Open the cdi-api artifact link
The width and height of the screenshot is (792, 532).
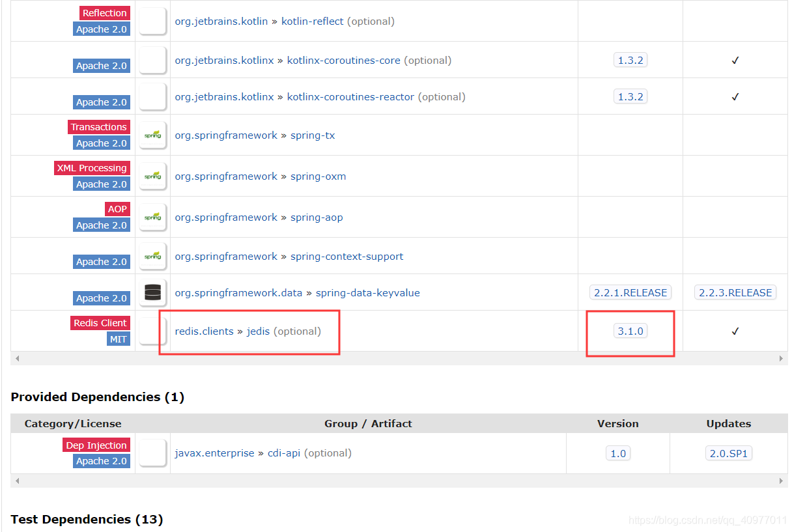point(284,453)
